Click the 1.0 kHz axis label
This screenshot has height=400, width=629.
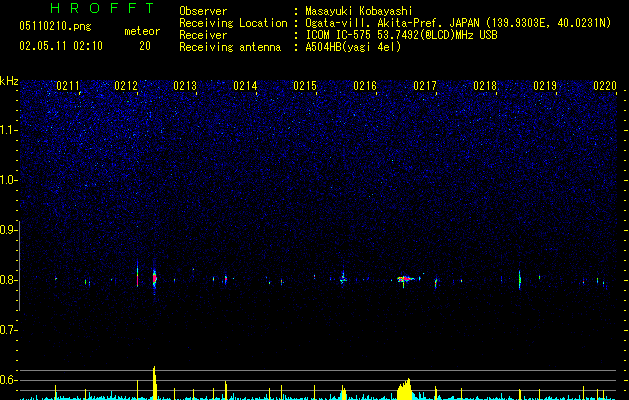8,180
